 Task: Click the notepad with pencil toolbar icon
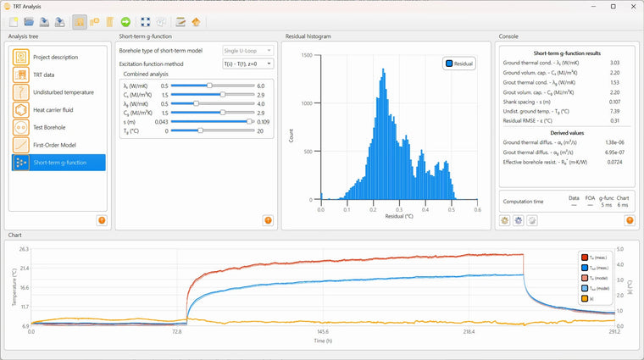[180, 22]
